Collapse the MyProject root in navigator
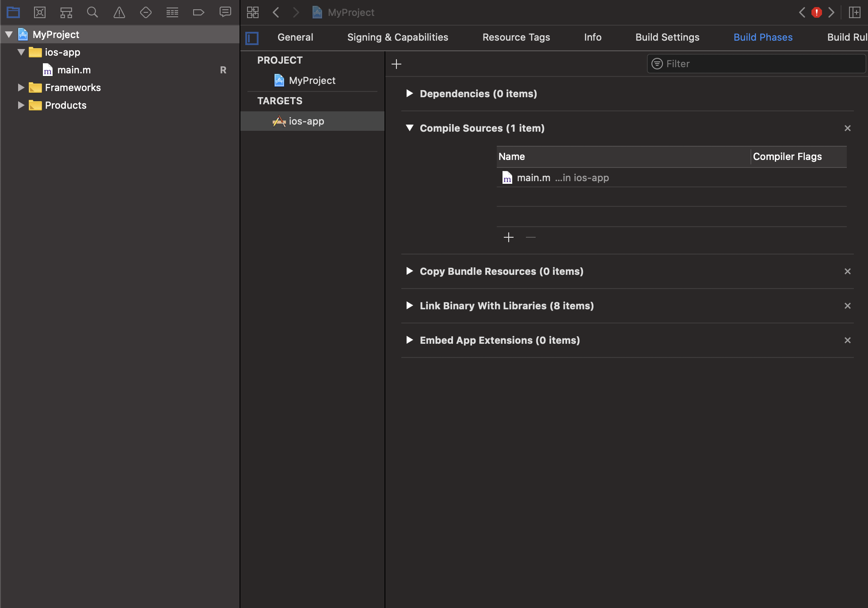 (x=9, y=34)
